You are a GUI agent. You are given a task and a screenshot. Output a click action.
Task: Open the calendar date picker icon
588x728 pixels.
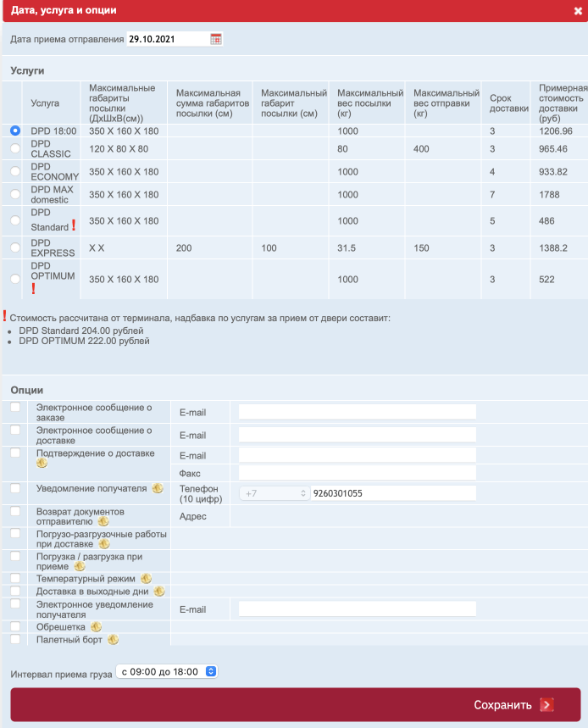[x=216, y=39]
